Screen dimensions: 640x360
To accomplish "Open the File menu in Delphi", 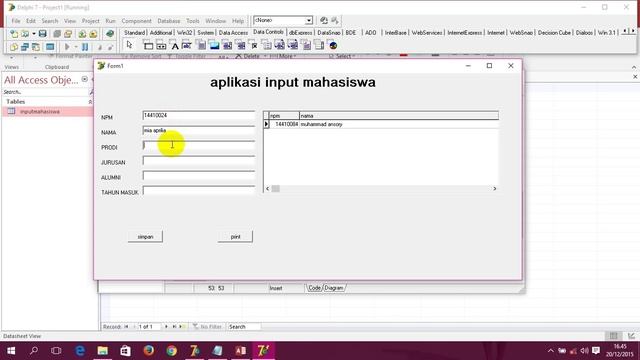I will [16, 21].
